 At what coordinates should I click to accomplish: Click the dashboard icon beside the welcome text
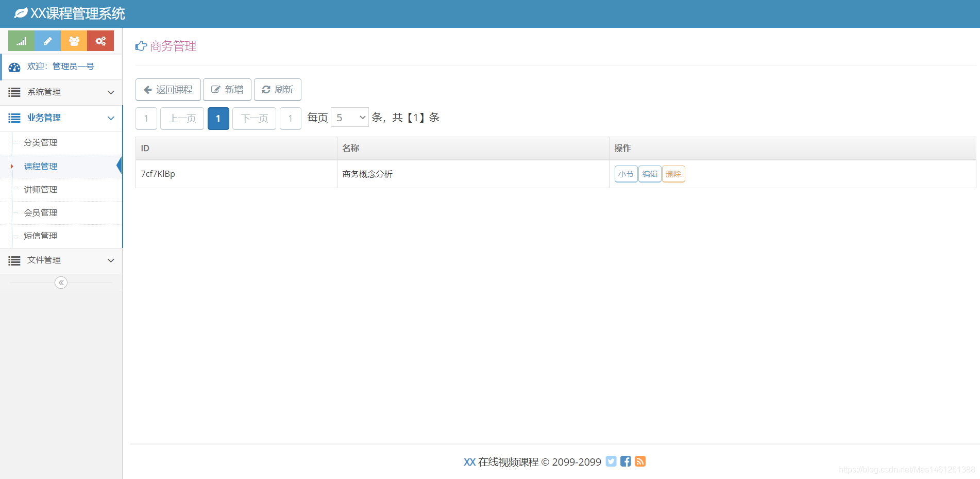[x=14, y=67]
